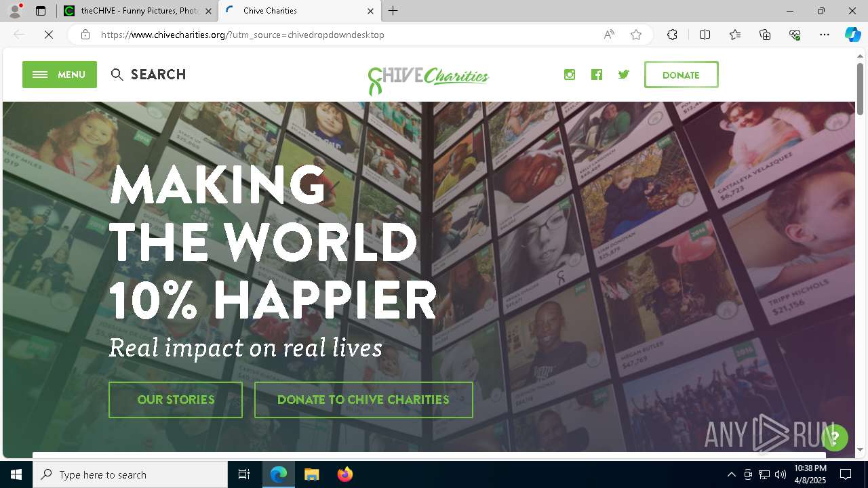Open Firefox from taskbar

coord(344,474)
